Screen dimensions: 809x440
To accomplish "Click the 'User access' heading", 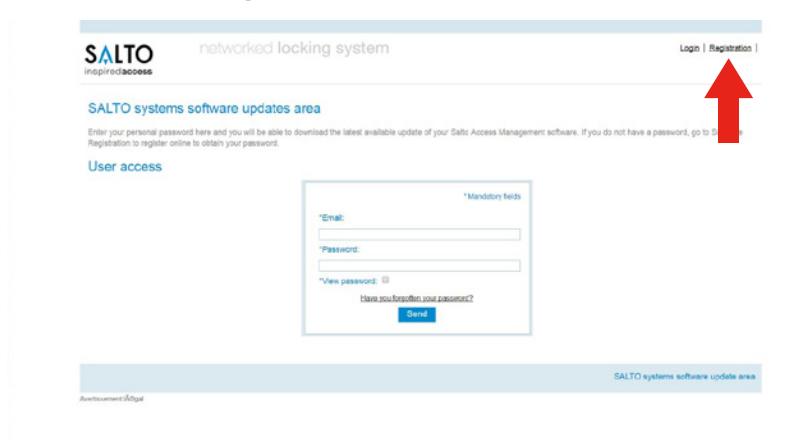I will (x=125, y=166).
